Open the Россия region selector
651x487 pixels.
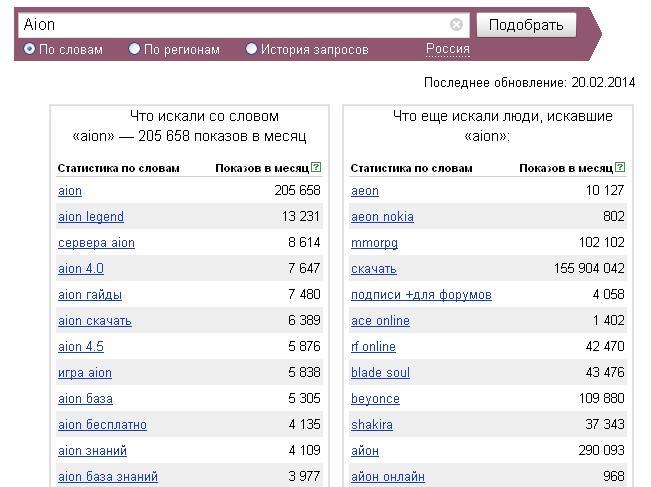[x=448, y=49]
